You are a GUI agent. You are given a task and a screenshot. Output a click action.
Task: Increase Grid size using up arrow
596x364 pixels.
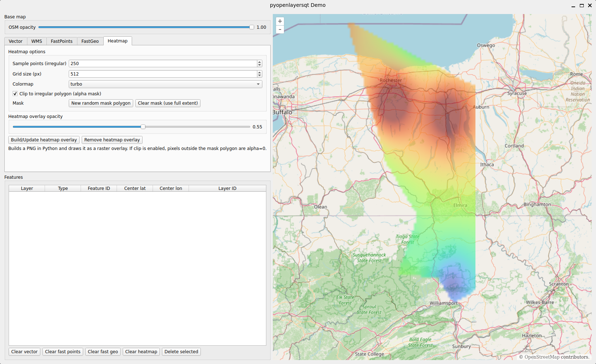pos(259,72)
